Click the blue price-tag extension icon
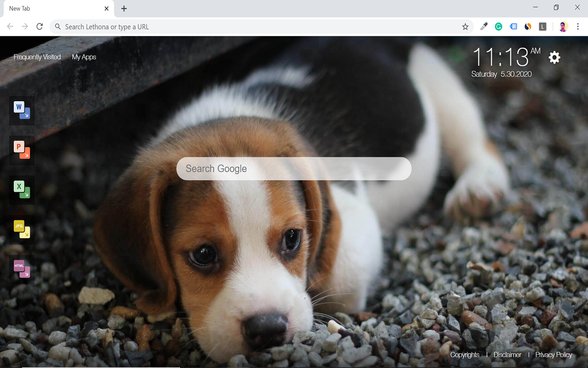This screenshot has width=588, height=368. (x=513, y=26)
